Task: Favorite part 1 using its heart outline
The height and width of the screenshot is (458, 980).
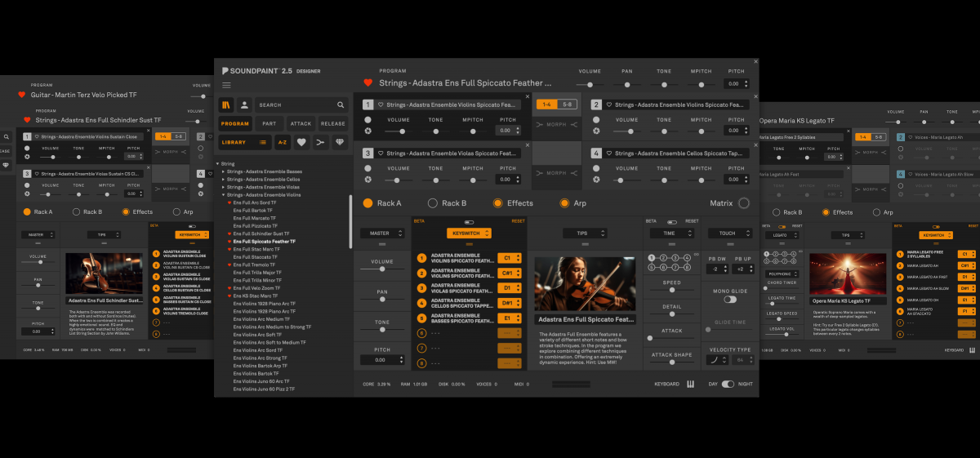Action: (x=381, y=105)
